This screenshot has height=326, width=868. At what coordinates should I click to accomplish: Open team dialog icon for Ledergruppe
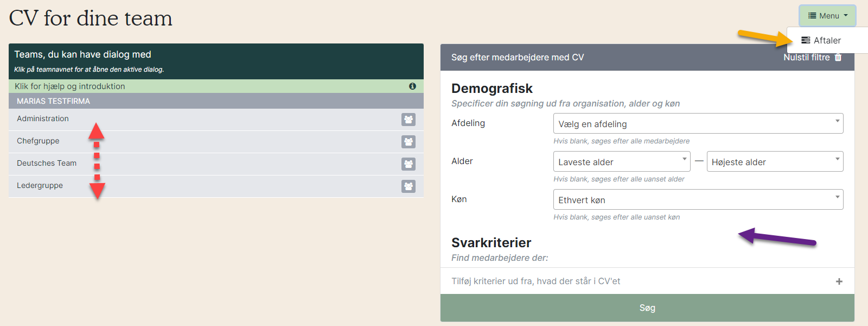click(409, 186)
